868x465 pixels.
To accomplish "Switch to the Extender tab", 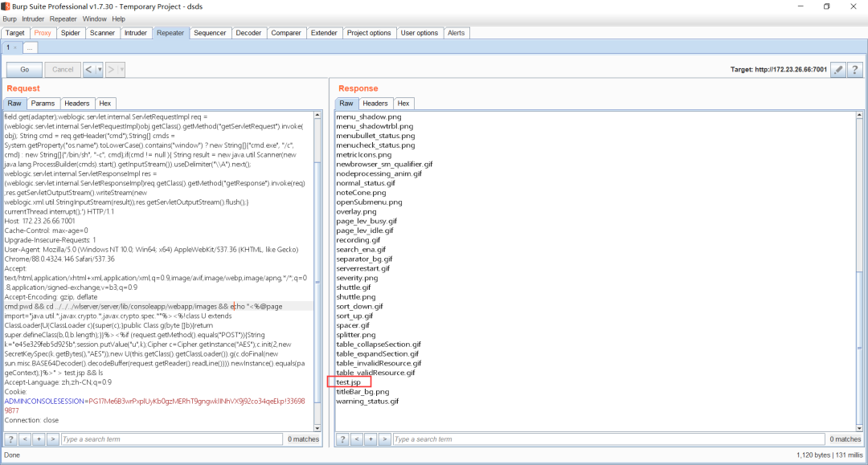I will point(324,33).
